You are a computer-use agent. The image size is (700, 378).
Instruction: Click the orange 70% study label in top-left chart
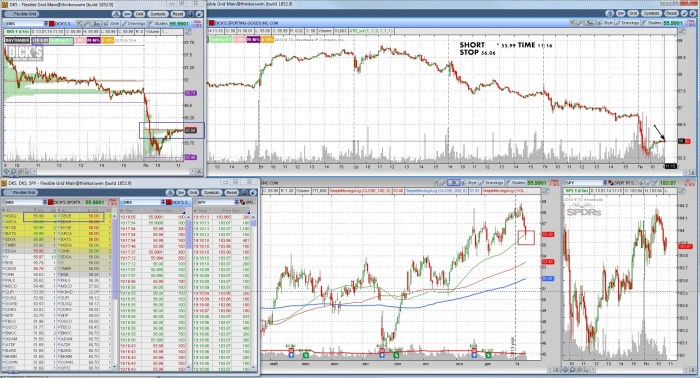pyautogui.click(x=108, y=41)
